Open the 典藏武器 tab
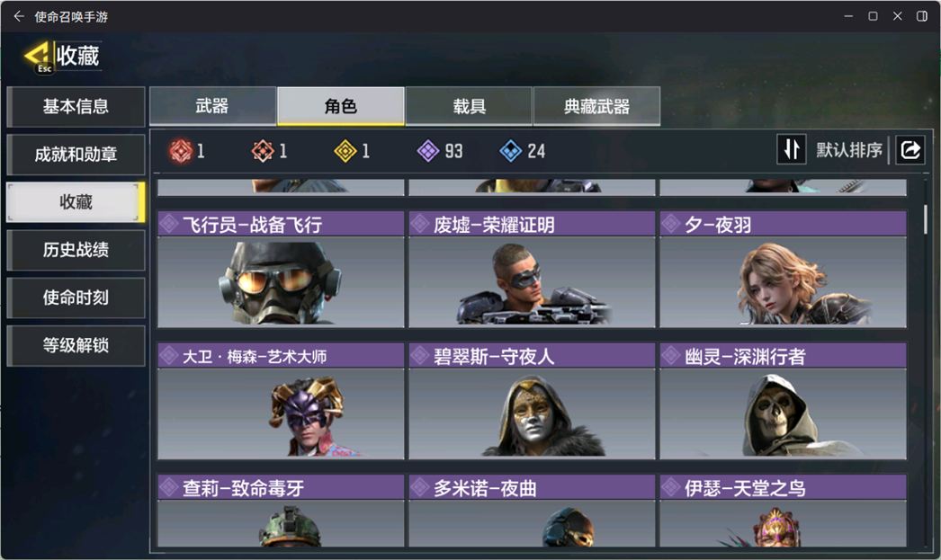941x560 pixels. 596,106
